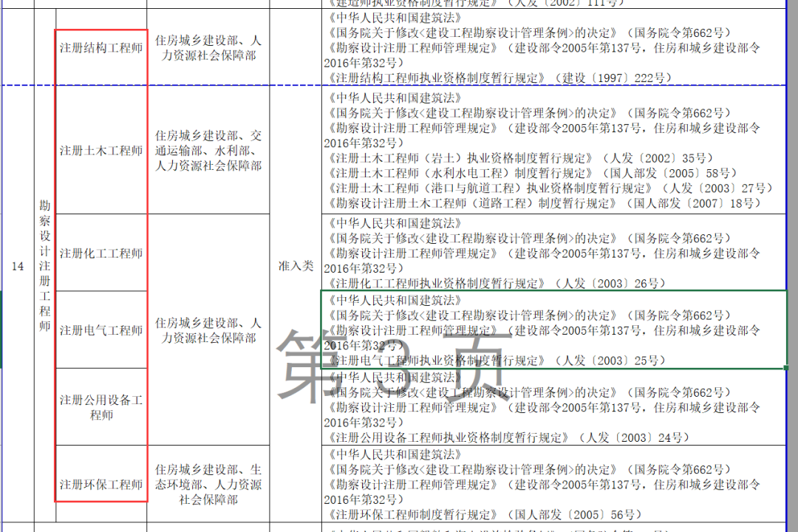Select the 准入类 category cell
798x532 pixels.
pyautogui.click(x=296, y=266)
